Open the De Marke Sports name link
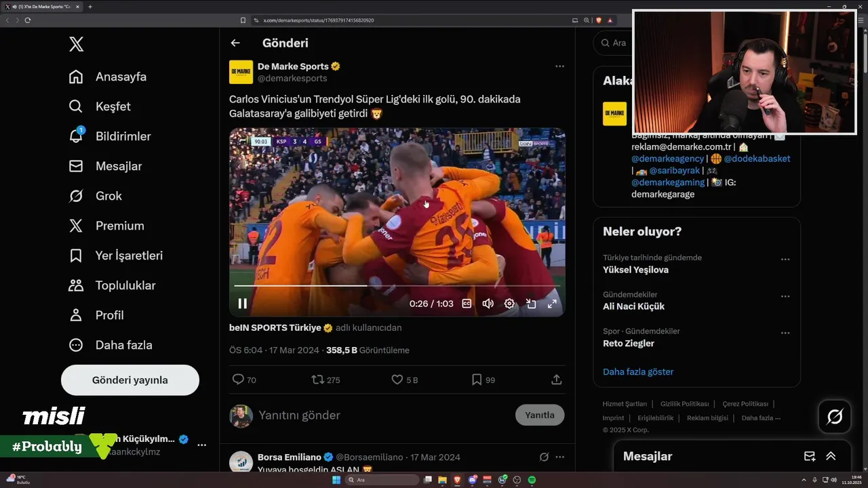Image resolution: width=868 pixels, height=488 pixels. point(293,66)
